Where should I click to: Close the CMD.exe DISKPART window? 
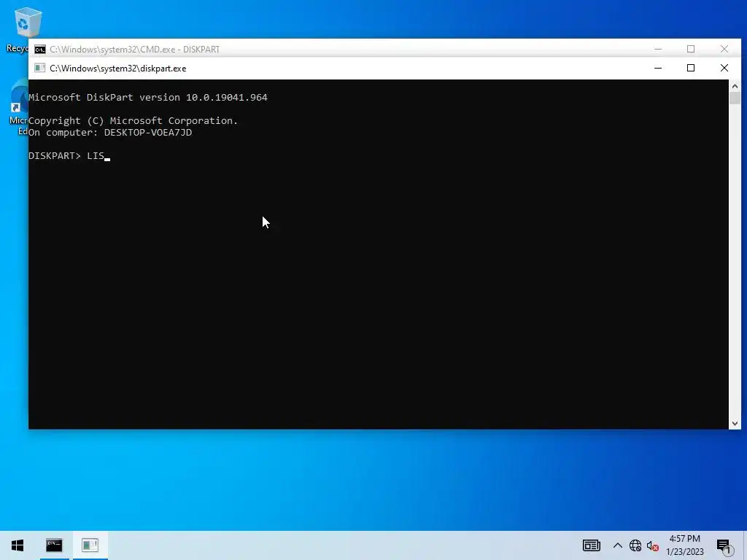point(724,49)
